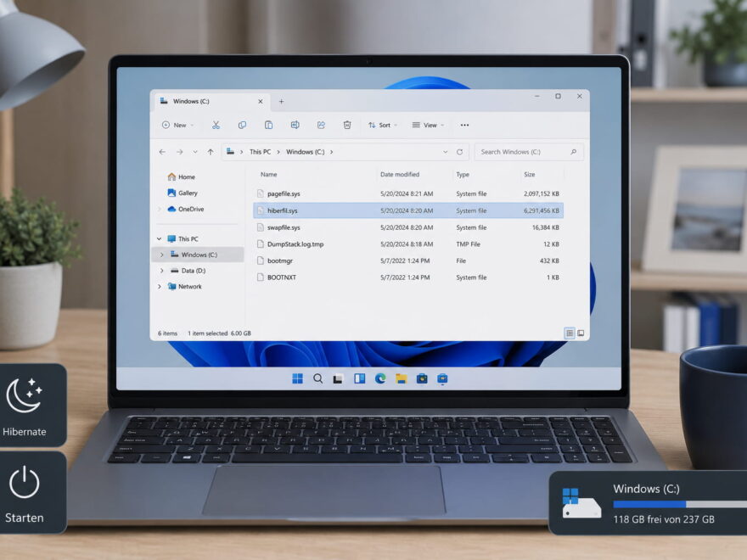747x560 pixels.
Task: Click the Delete trash icon
Action: [x=347, y=125]
